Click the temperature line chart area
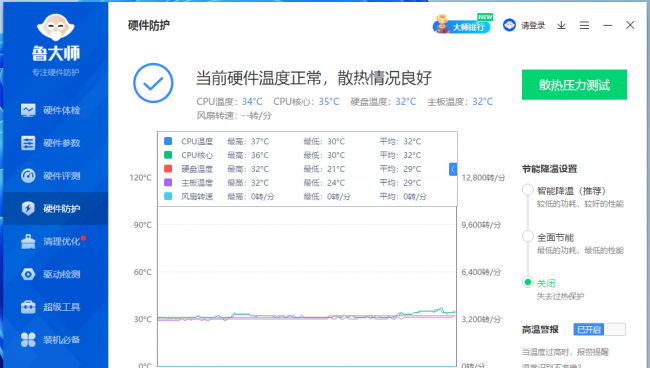This screenshot has width=650, height=368. coord(307,286)
